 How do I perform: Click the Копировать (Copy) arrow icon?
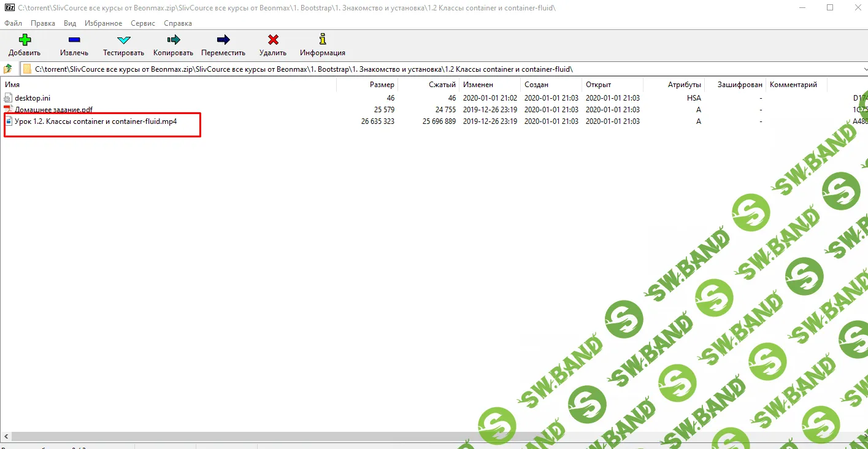[x=173, y=40]
